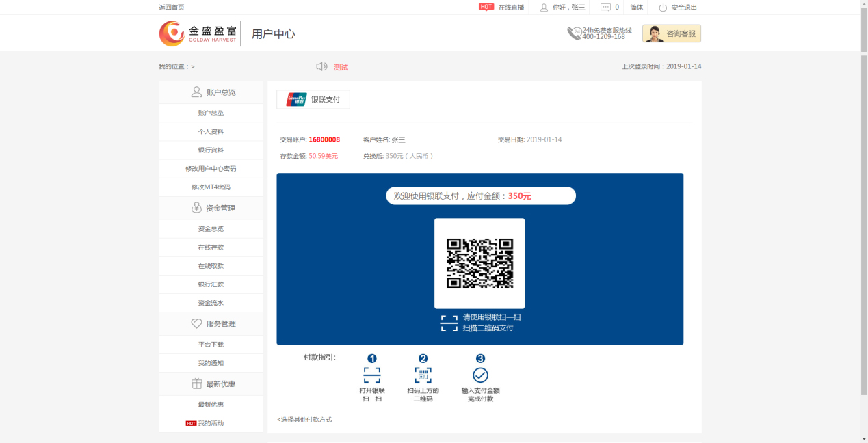
Task: Select 修改MT4密码 in sidebar
Action: (211, 187)
